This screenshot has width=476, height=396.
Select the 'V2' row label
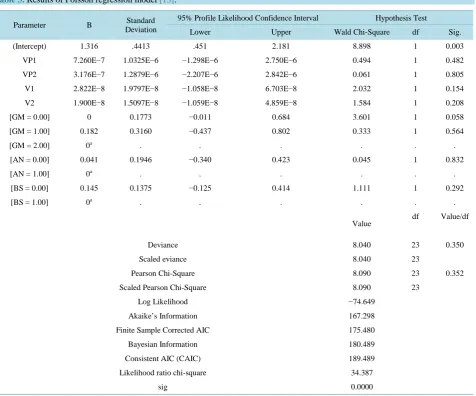point(29,103)
